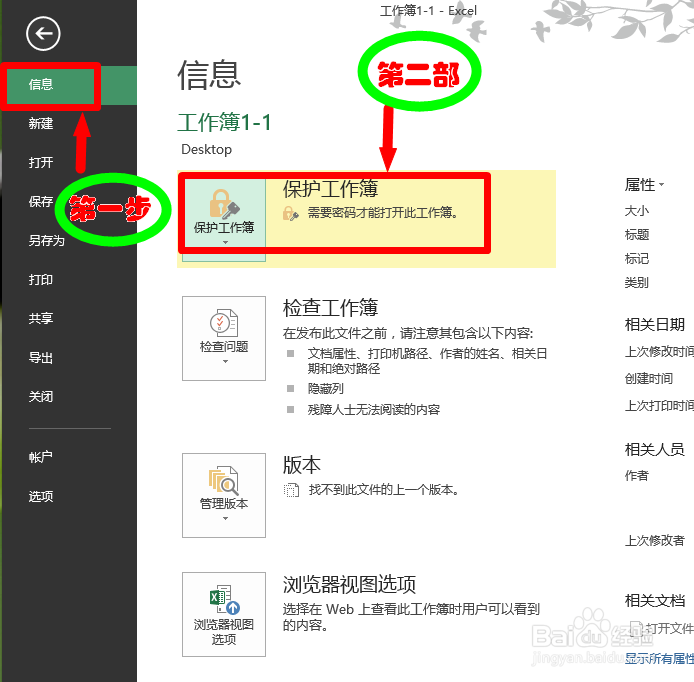The height and width of the screenshot is (682, 694).
Task: Click the 标题 property label
Action: (636, 235)
